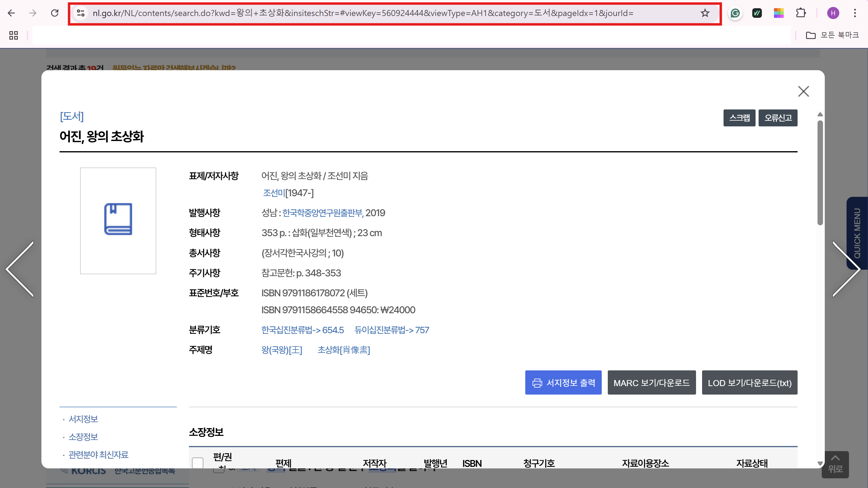This screenshot has width=868, height=488.
Task: Go to the previous record with left arrow
Action: point(20,269)
